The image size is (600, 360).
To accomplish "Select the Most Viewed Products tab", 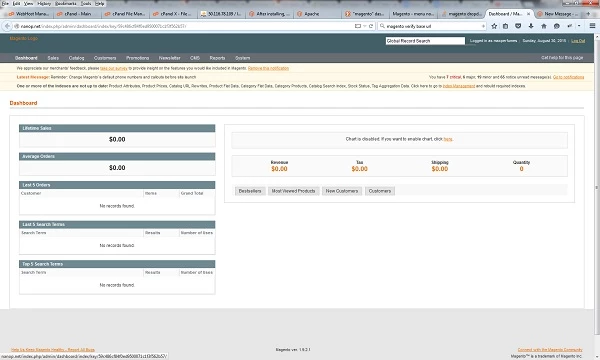I will [x=293, y=191].
